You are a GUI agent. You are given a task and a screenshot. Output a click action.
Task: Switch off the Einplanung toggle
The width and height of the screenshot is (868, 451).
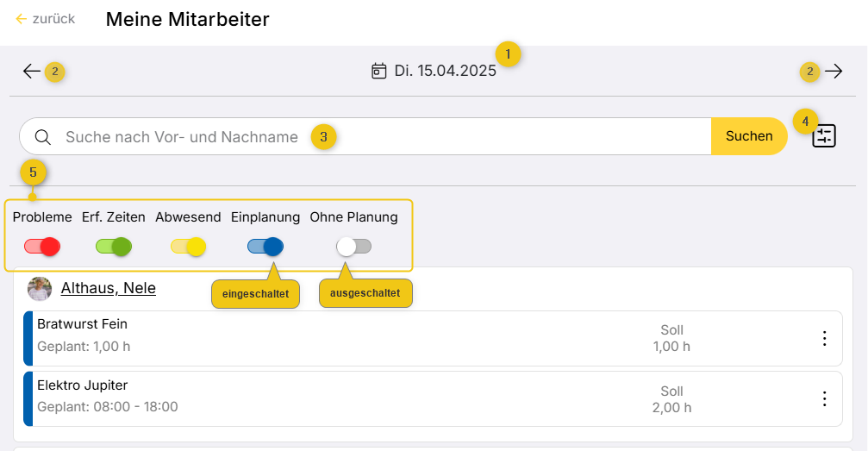[x=265, y=247]
